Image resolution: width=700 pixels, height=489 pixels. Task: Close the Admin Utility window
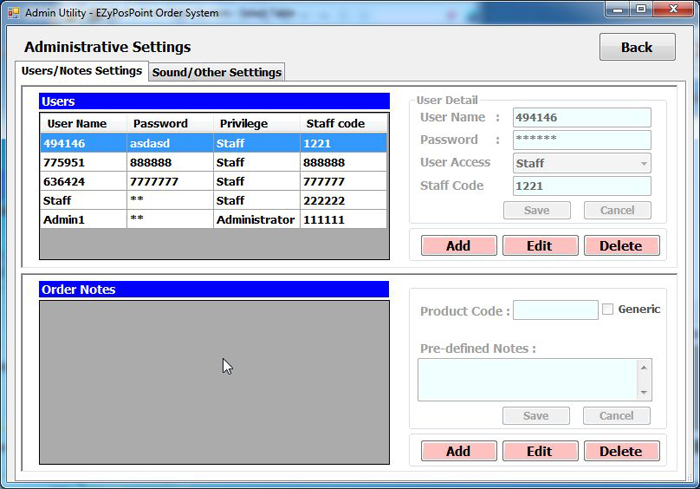tap(674, 9)
